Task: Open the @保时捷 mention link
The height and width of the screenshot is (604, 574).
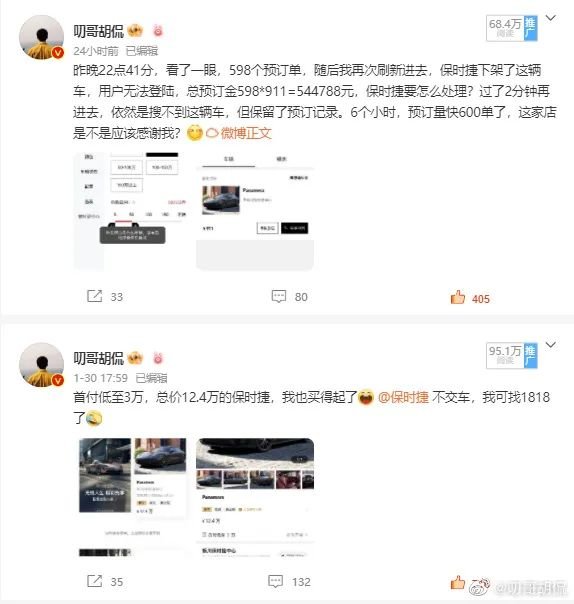Action: point(403,397)
